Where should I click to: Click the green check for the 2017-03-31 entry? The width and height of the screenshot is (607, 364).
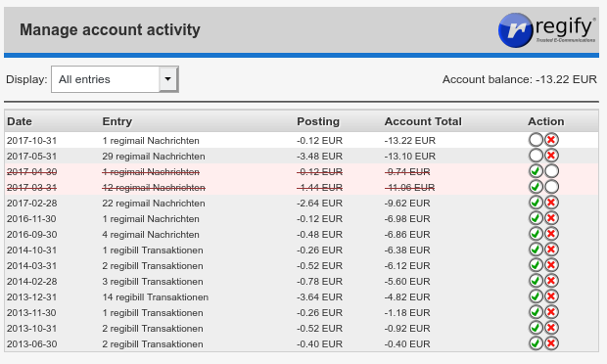pos(536,187)
